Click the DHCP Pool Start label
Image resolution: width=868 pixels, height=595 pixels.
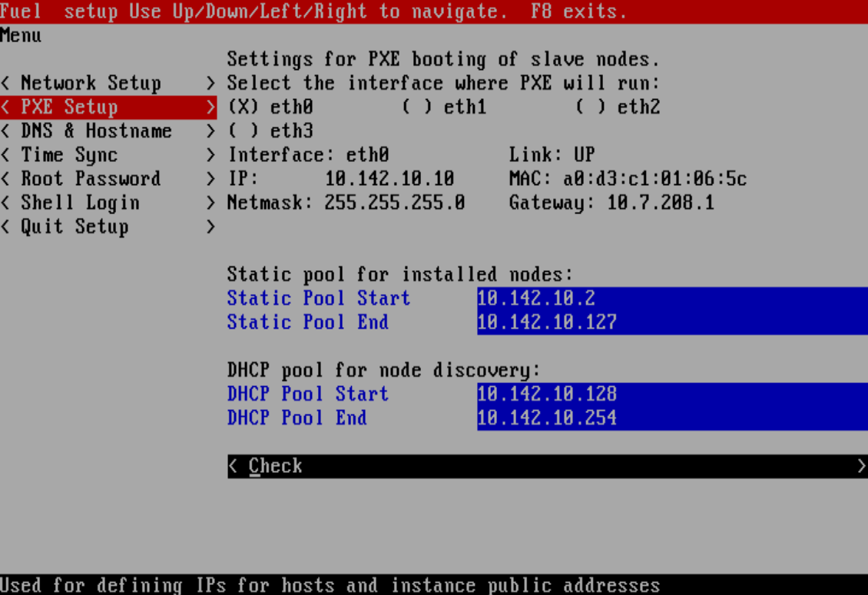pos(308,394)
